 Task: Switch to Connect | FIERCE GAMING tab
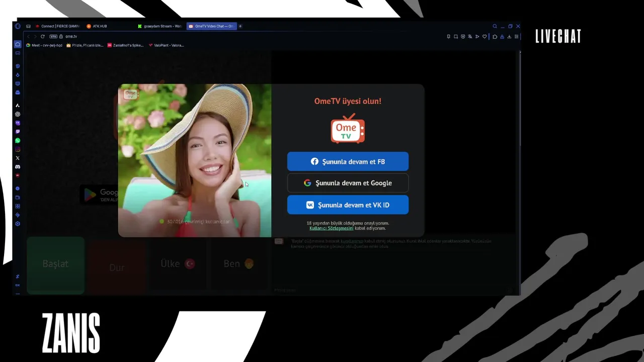tap(57, 26)
